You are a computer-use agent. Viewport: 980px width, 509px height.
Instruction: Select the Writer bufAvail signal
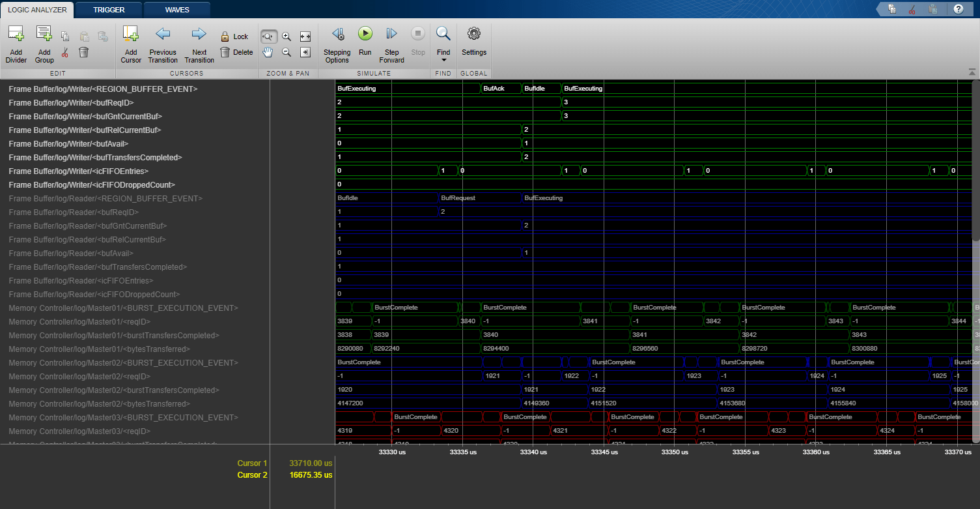point(68,143)
